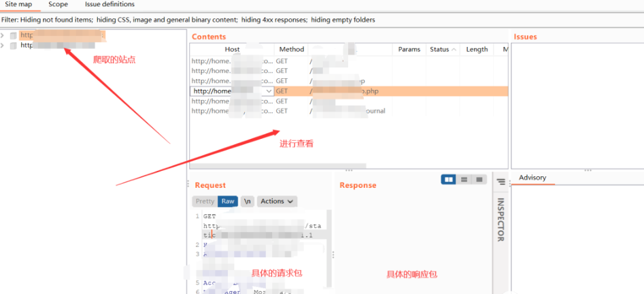Viewport: 644px width, 294px height.
Task: Sort contents by Method column header
Action: 291,50
